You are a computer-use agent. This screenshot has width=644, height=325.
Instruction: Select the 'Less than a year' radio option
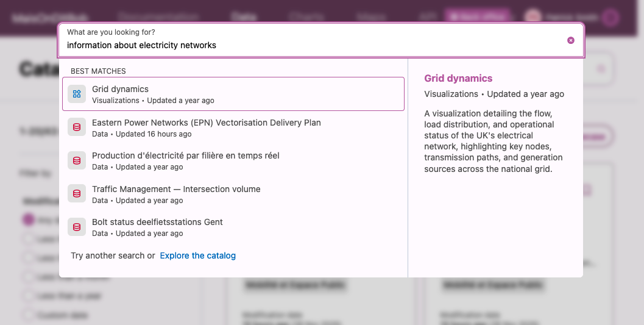(x=28, y=296)
